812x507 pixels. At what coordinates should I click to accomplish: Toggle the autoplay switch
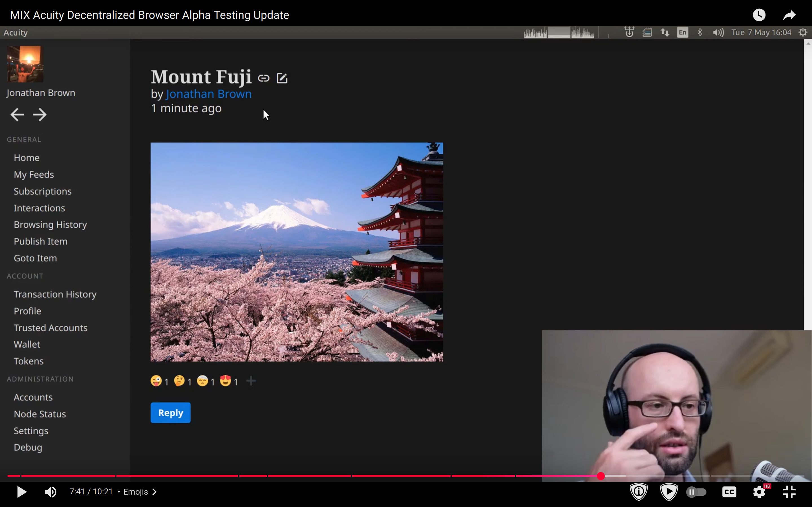697,492
